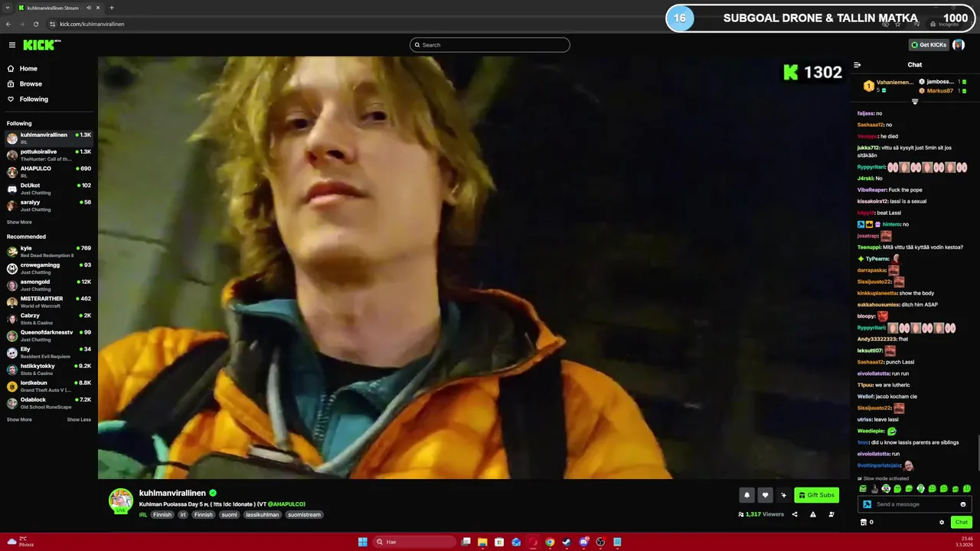This screenshot has height=551, width=980.
Task: Open saralyy channel in sidebar
Action: [x=49, y=206]
